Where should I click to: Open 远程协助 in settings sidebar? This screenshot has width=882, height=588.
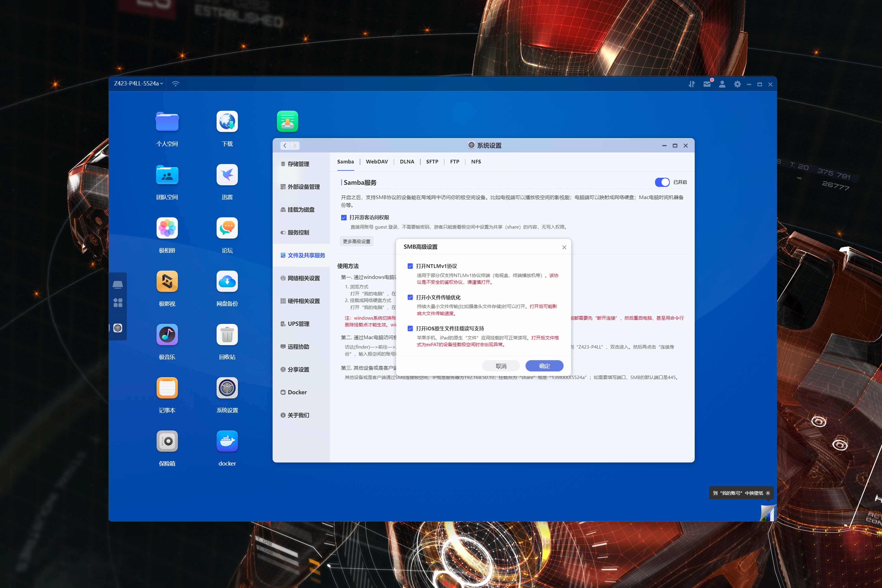(301, 347)
